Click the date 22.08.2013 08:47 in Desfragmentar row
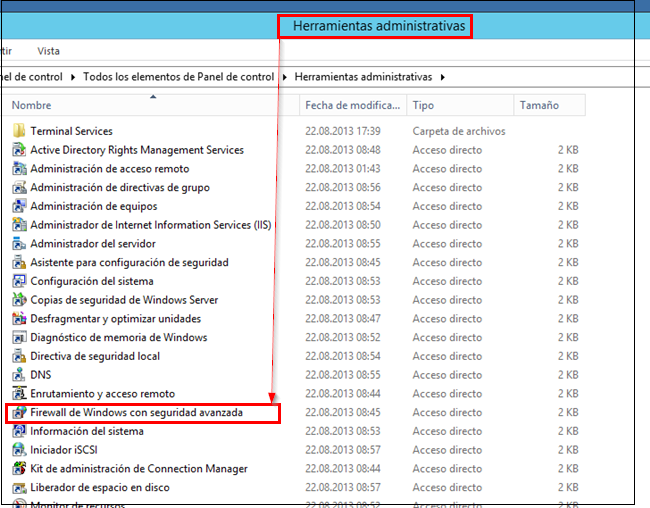This screenshot has height=508, width=650. [343, 318]
